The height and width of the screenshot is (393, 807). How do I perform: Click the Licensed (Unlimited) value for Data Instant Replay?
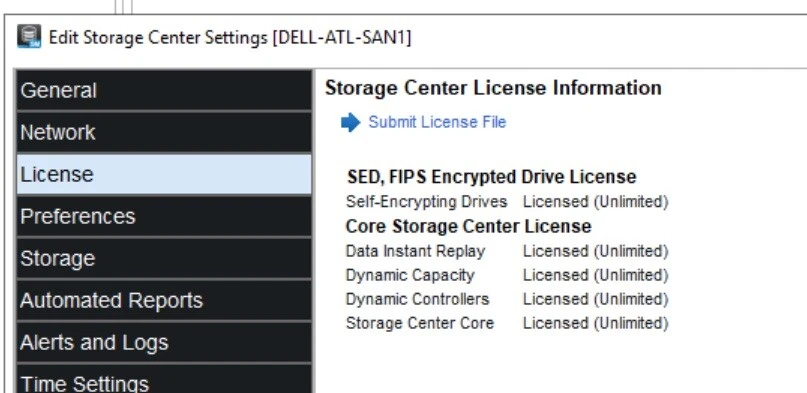coord(595,251)
